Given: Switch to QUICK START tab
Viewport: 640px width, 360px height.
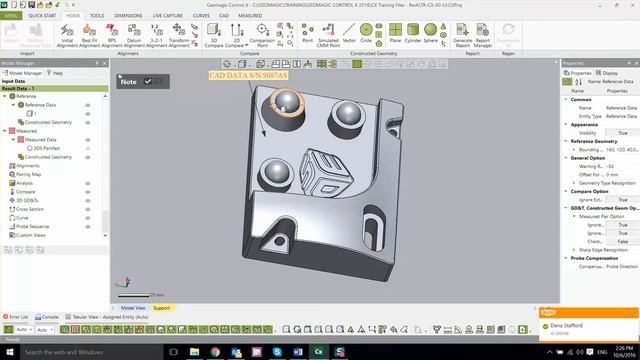Looking at the screenshot, I should click(42, 16).
